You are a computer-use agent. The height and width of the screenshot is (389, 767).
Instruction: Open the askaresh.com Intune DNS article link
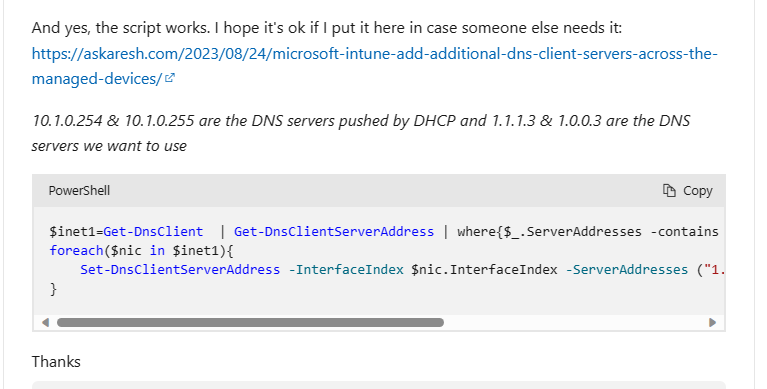374,54
